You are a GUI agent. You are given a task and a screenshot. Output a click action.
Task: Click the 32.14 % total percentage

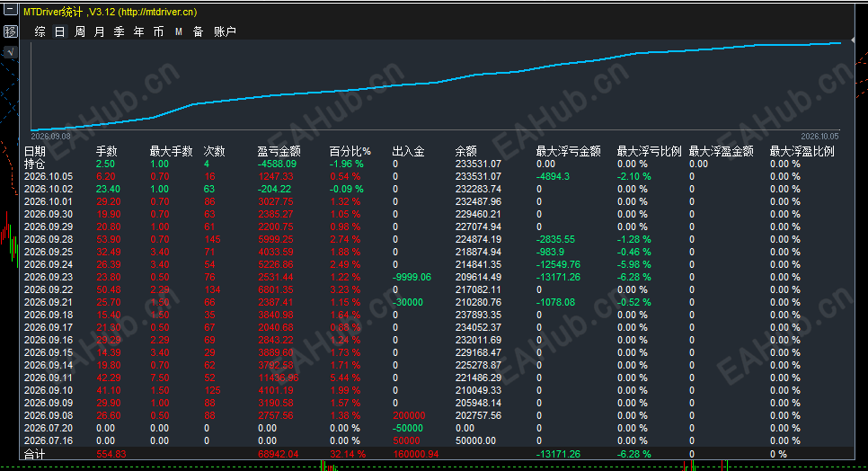348,455
